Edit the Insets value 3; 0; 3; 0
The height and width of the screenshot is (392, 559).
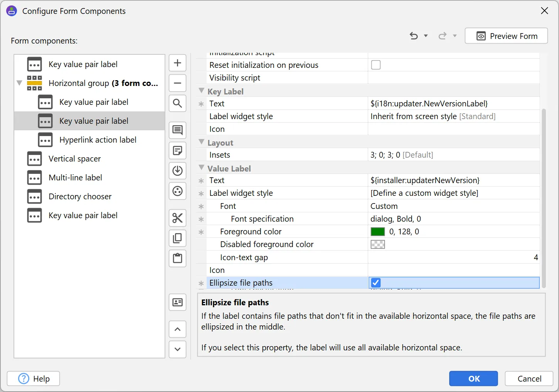(x=454, y=155)
